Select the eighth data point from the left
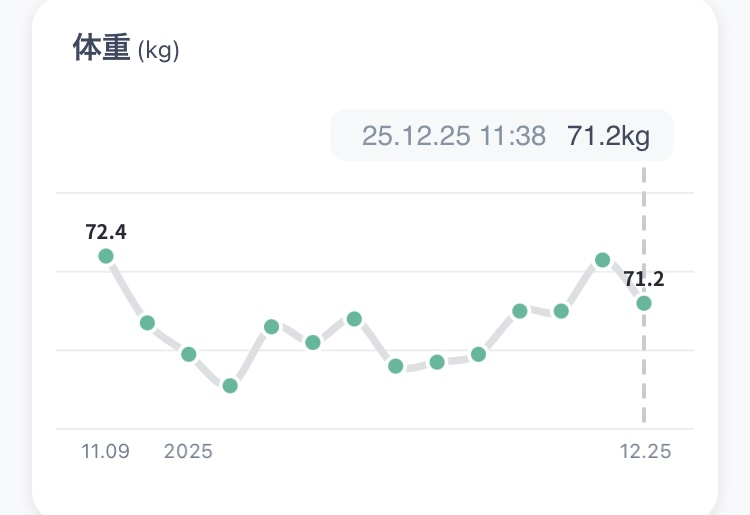The width and height of the screenshot is (750, 515). [396, 366]
